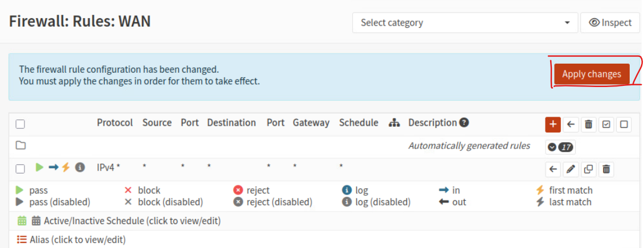Open the Inspect view button
The width and height of the screenshot is (644, 248).
tap(610, 23)
